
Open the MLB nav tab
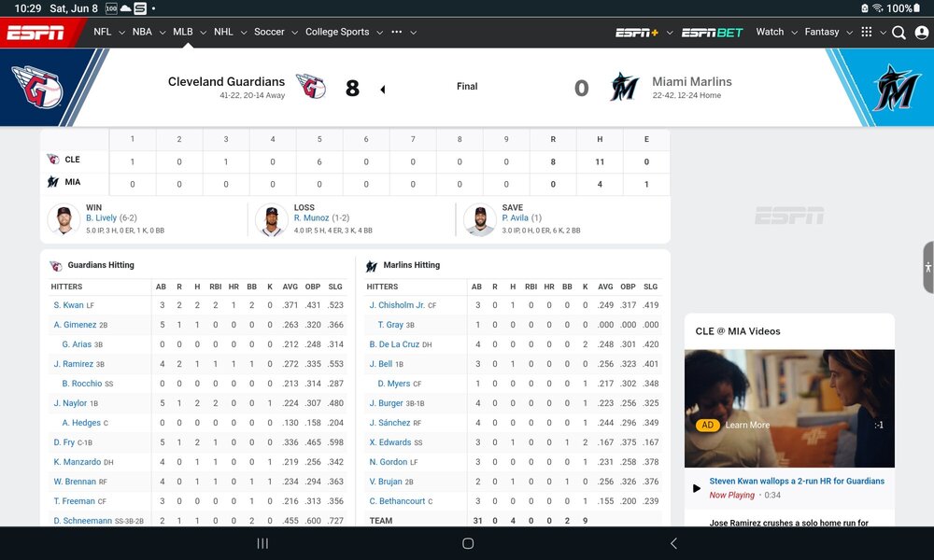pyautogui.click(x=183, y=32)
